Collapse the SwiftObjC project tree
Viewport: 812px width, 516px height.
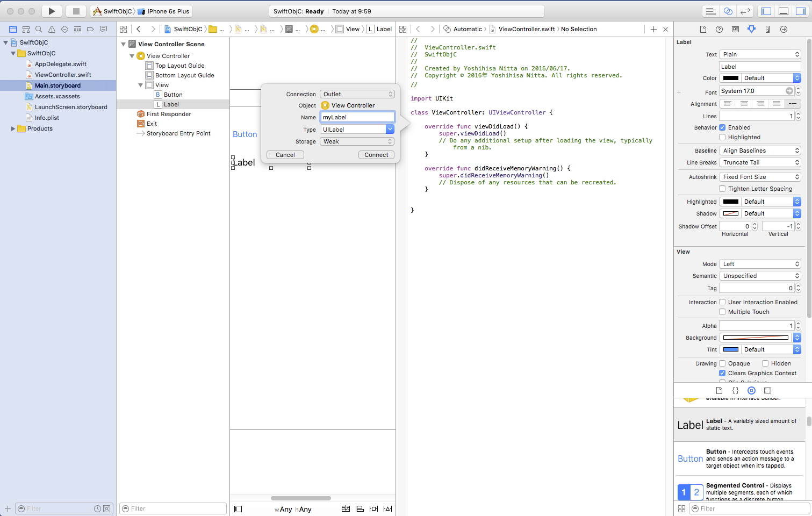tap(6, 42)
